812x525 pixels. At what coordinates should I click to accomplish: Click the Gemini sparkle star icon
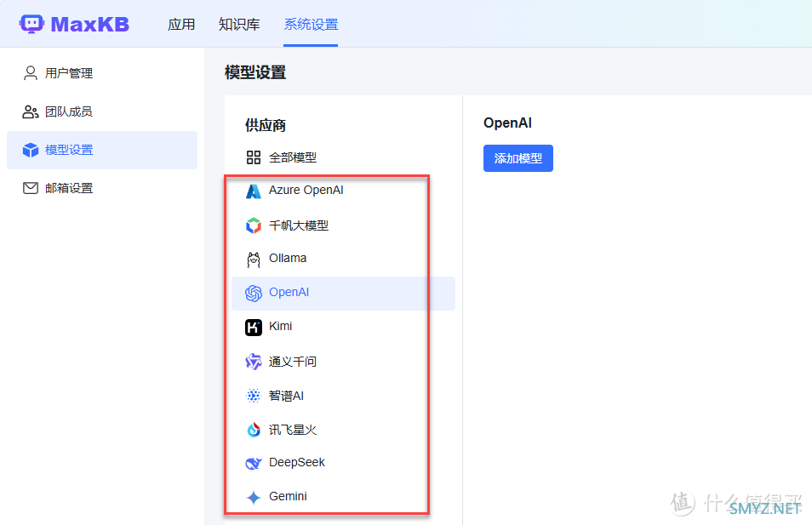point(254,497)
